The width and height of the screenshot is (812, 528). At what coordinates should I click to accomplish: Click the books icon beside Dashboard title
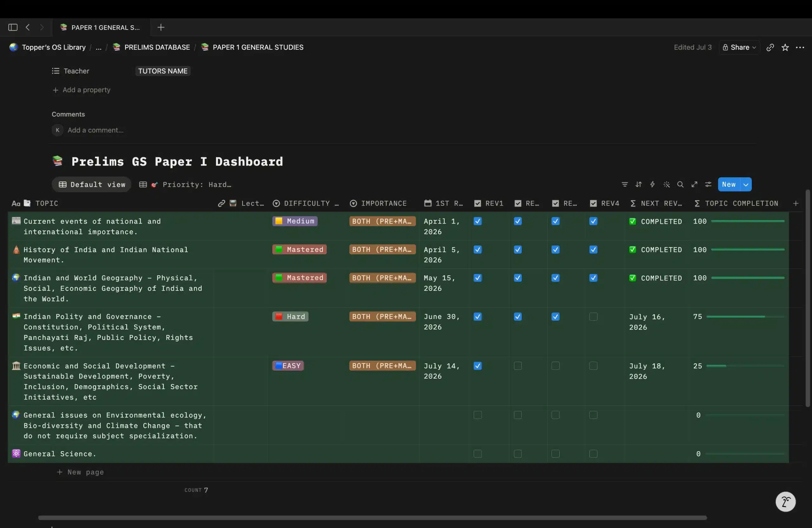(x=58, y=161)
